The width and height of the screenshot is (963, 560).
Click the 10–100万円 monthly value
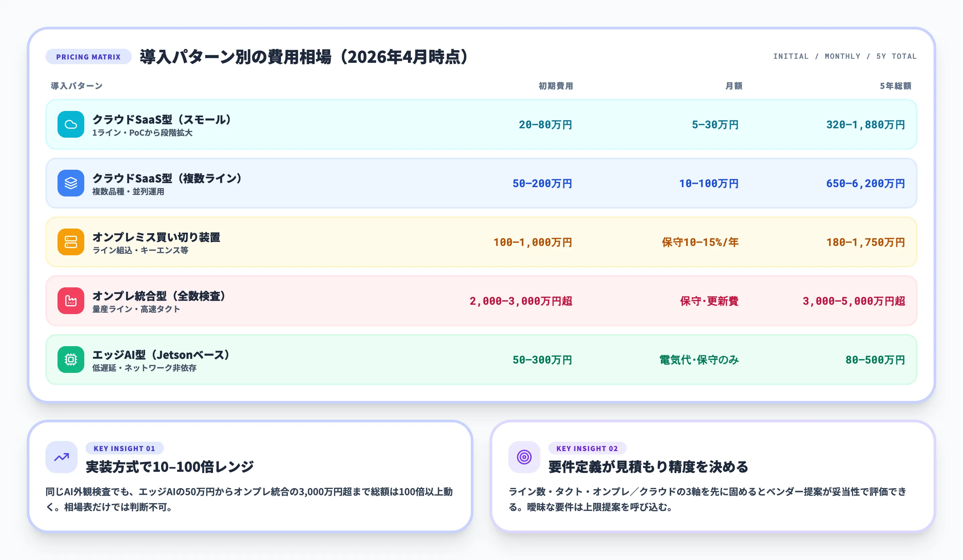point(709,183)
